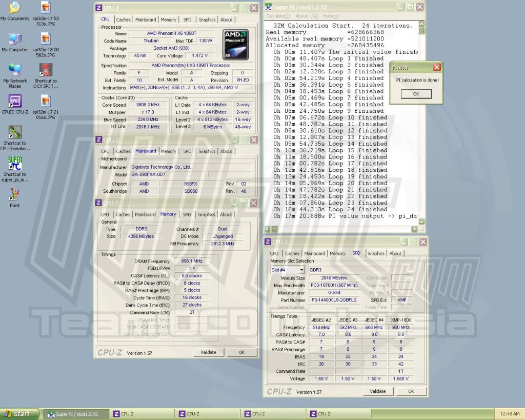Viewport: 525px width, 420px height.
Task: Switch to Super PI / mod1.5 XS taskbar item
Action: [76, 414]
